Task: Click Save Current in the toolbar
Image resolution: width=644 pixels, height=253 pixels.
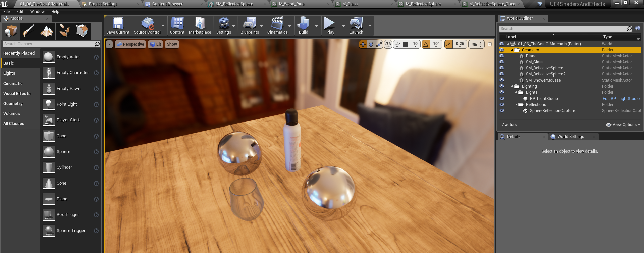Action: [x=118, y=26]
